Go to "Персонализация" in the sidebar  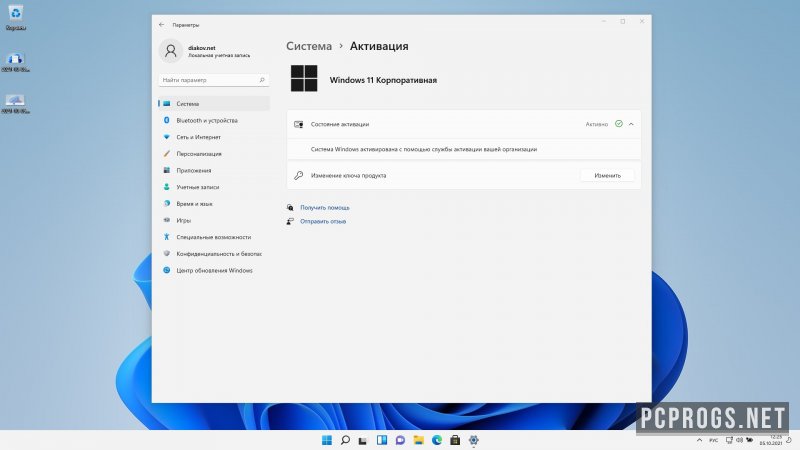[214, 154]
